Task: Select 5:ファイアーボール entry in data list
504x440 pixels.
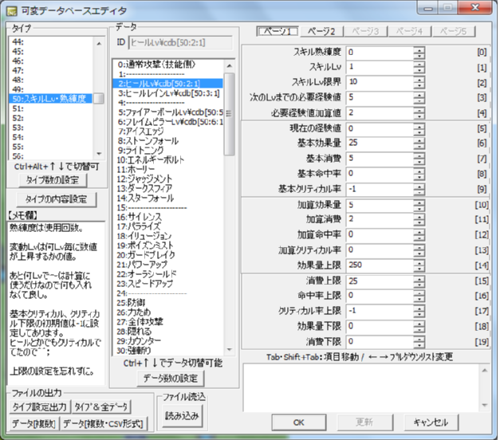Action: 167,113
